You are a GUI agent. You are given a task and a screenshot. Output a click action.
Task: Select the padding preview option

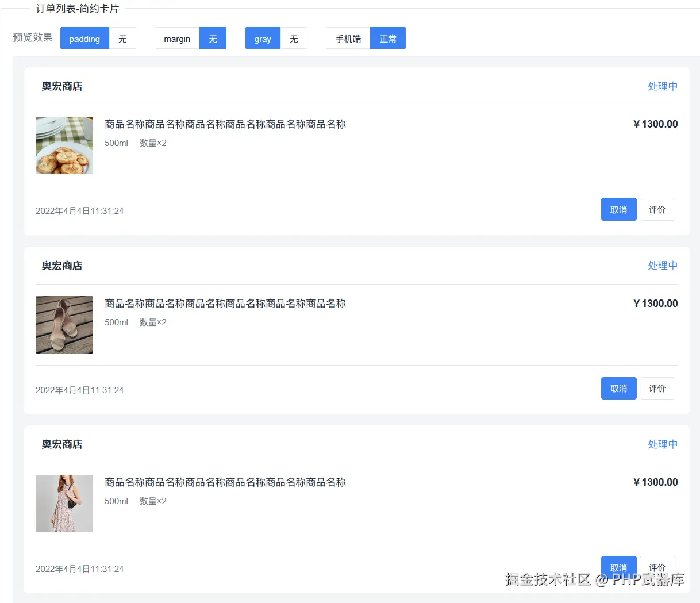coord(84,39)
